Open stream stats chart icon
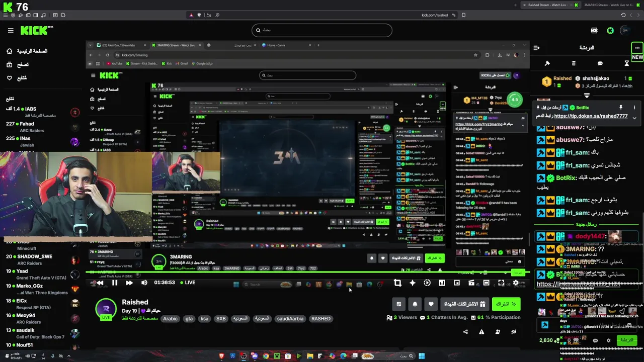This screenshot has width=644, height=362. pos(442,283)
